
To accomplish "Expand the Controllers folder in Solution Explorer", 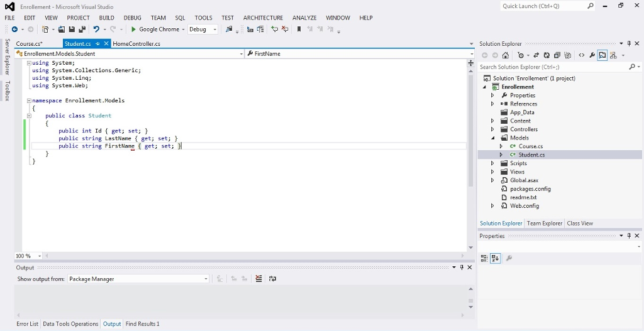I will point(492,129).
